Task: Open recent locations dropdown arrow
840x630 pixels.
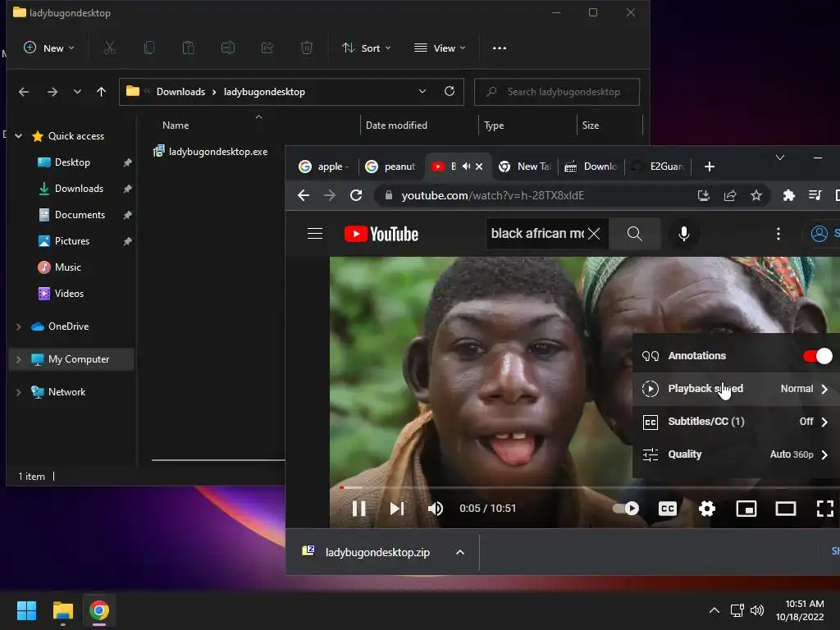Action: pyautogui.click(x=77, y=92)
